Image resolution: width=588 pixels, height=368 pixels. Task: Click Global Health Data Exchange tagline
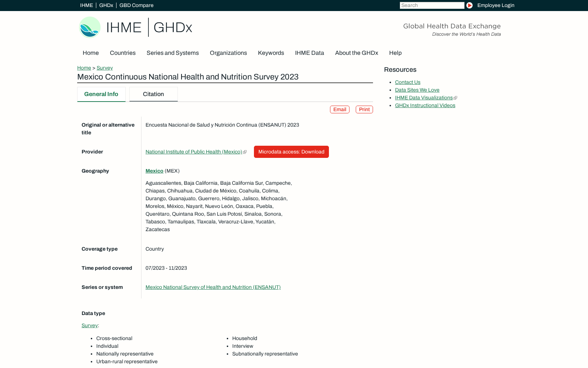pyautogui.click(x=452, y=26)
